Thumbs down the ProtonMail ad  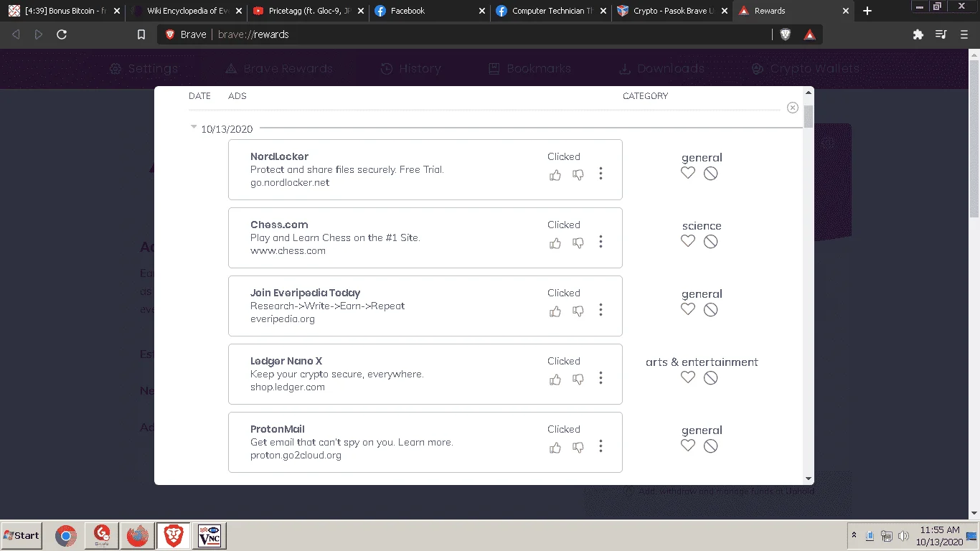[578, 447]
